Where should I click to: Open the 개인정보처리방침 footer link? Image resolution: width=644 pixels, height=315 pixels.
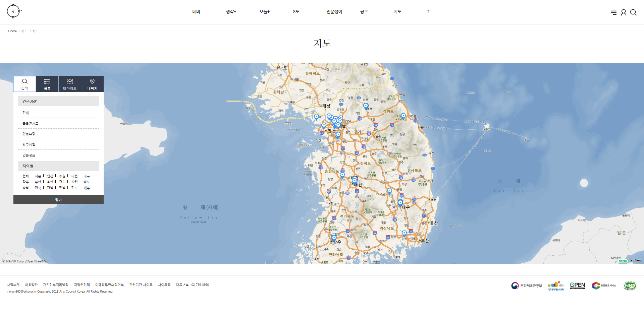56,285
